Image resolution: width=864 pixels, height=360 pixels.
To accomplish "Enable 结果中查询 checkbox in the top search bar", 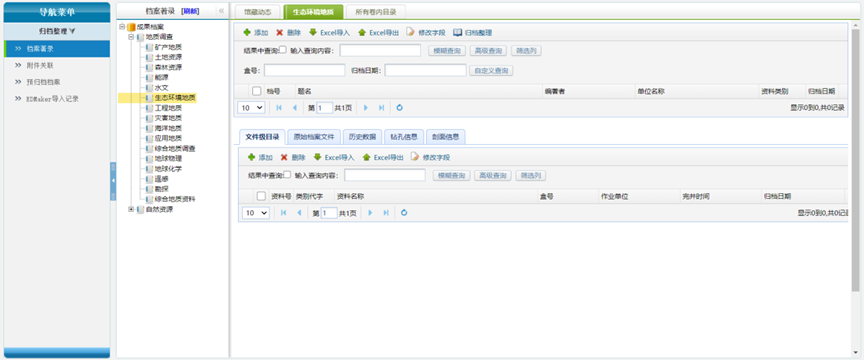I will 283,50.
